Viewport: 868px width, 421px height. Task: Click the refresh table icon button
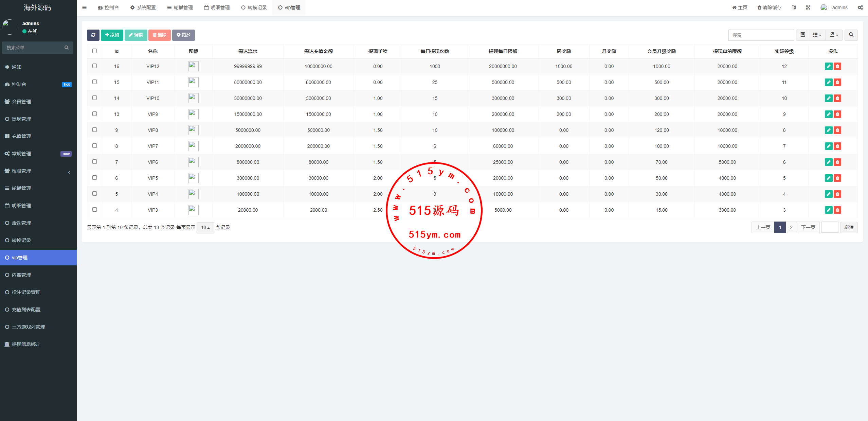[x=93, y=35]
